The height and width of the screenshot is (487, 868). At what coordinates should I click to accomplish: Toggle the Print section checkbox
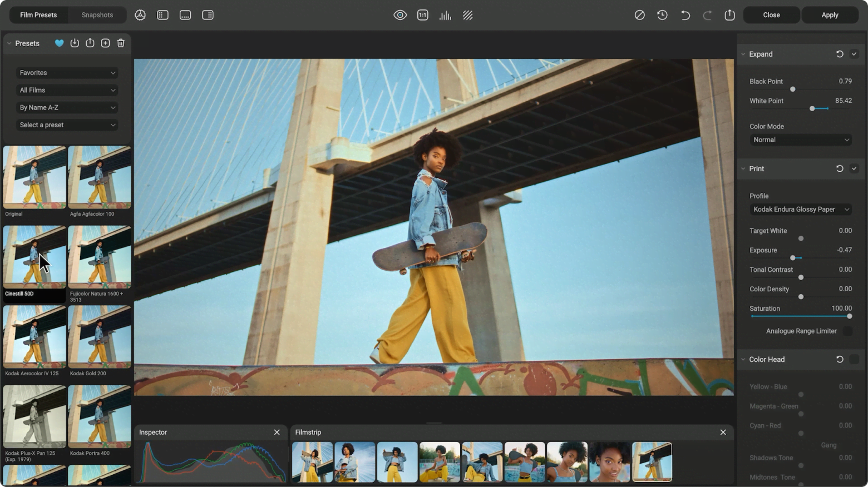point(854,168)
